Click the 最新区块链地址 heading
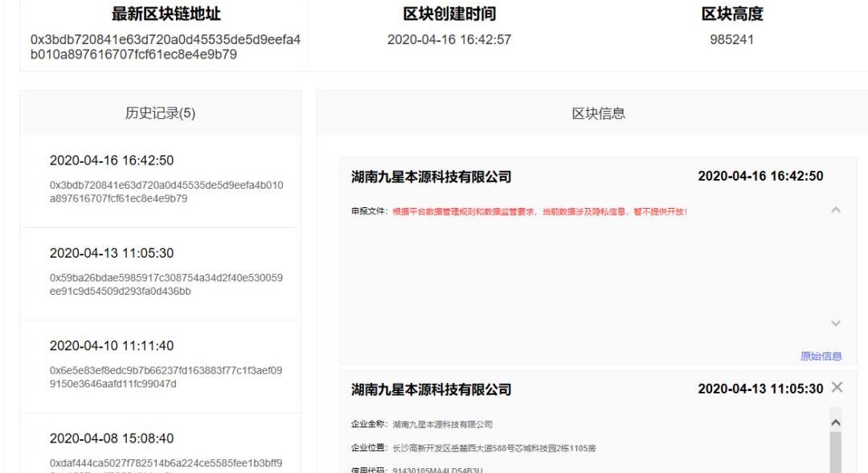The width and height of the screenshot is (868, 473). click(x=166, y=14)
